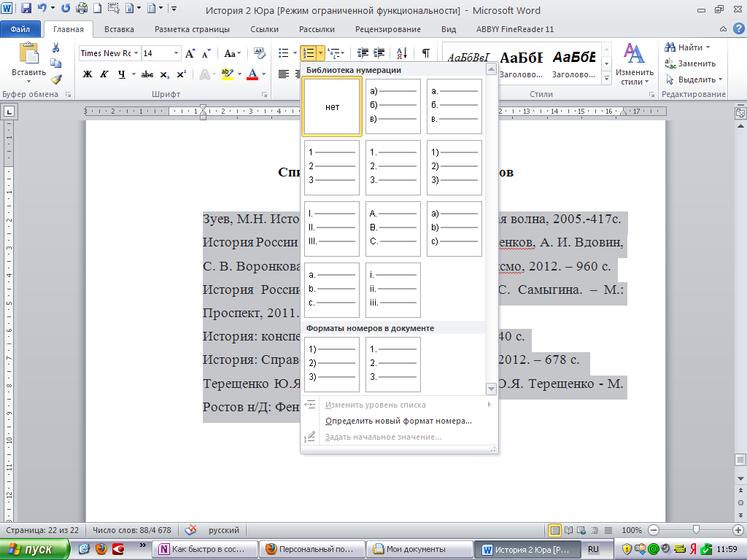
Task: Select 'Определить новый формат номера...' menu item
Action: [x=398, y=421]
